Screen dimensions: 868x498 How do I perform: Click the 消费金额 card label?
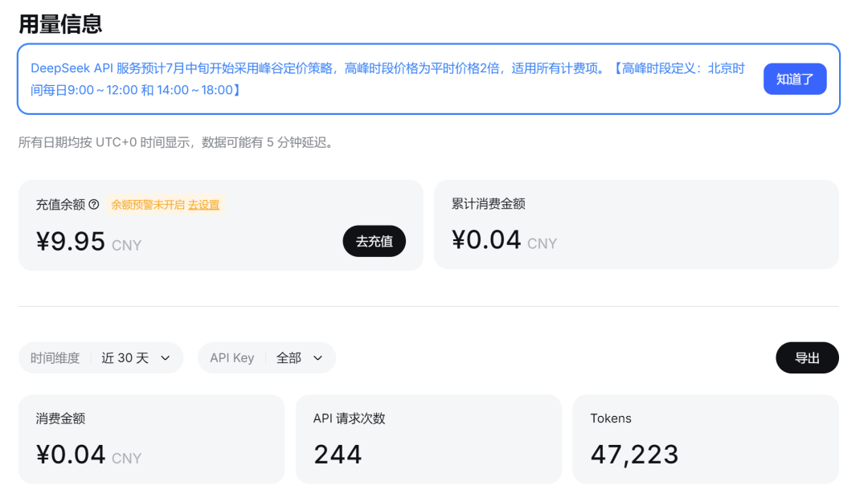tap(60, 418)
